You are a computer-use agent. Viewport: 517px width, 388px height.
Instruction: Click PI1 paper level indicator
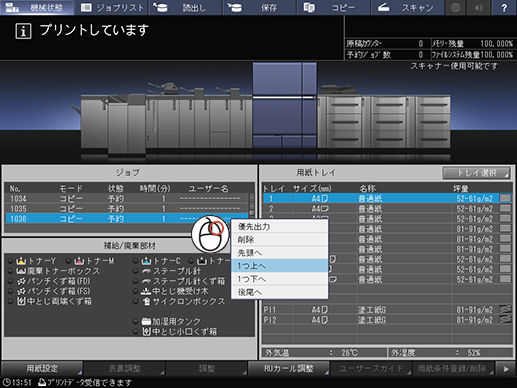click(505, 309)
